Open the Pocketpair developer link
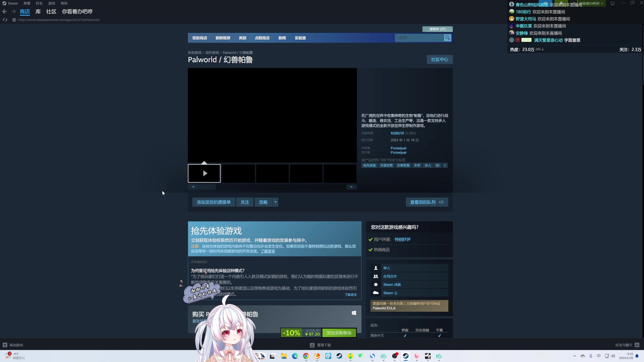The image size is (644, 362). (x=398, y=148)
